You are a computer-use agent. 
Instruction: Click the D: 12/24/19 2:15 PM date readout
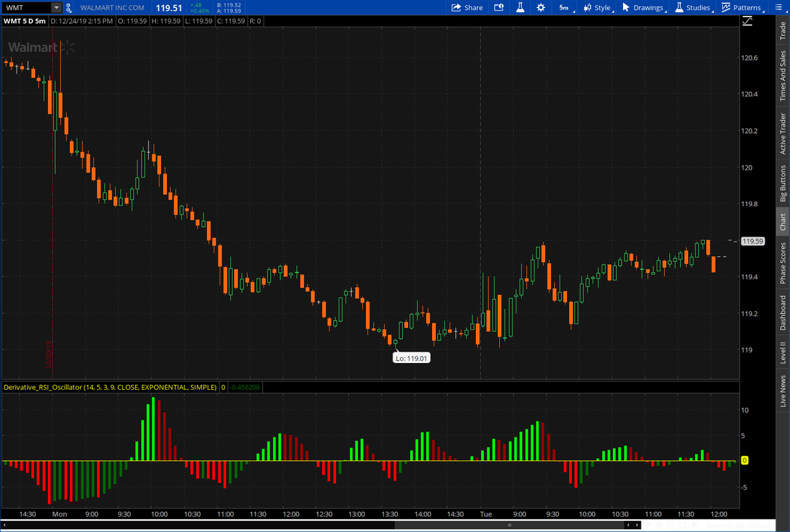pos(82,21)
